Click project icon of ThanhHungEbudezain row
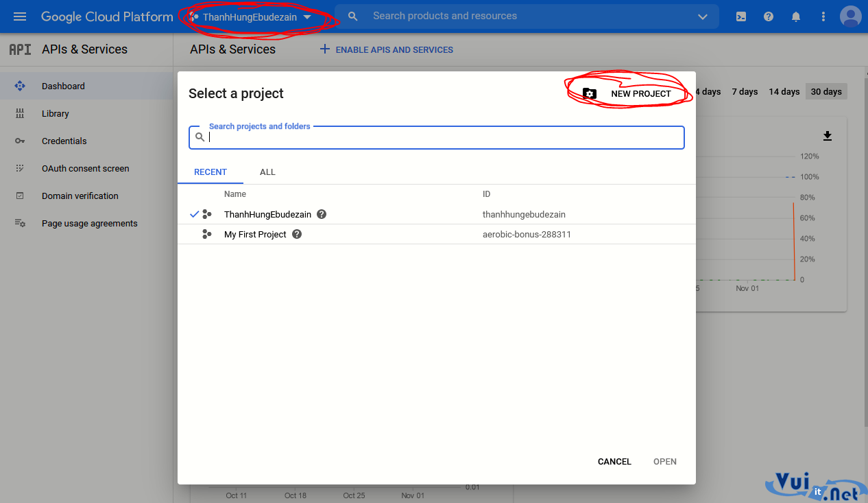Screen dimensions: 868x503 pyautogui.click(x=207, y=214)
